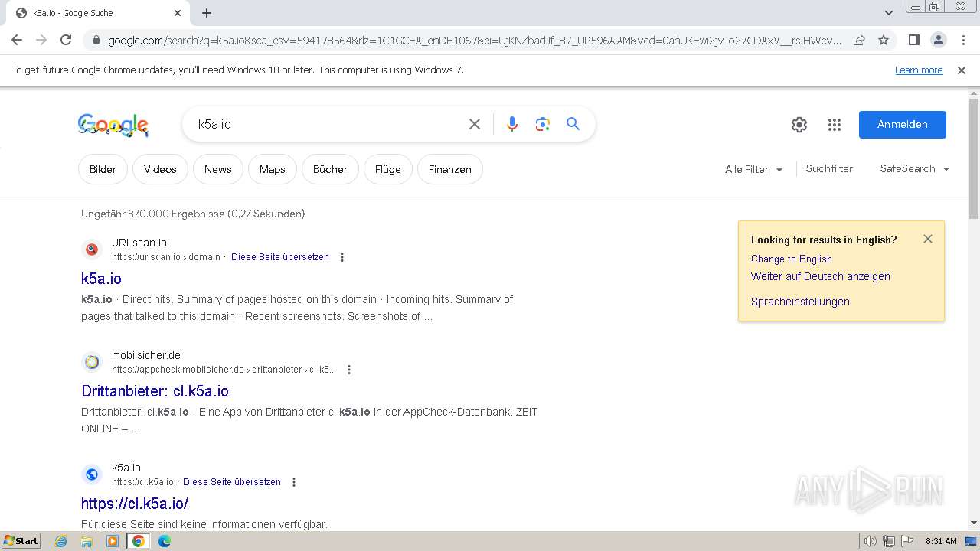The height and width of the screenshot is (551, 980).
Task: Open Internet Explorer from the taskbar
Action: click(60, 541)
